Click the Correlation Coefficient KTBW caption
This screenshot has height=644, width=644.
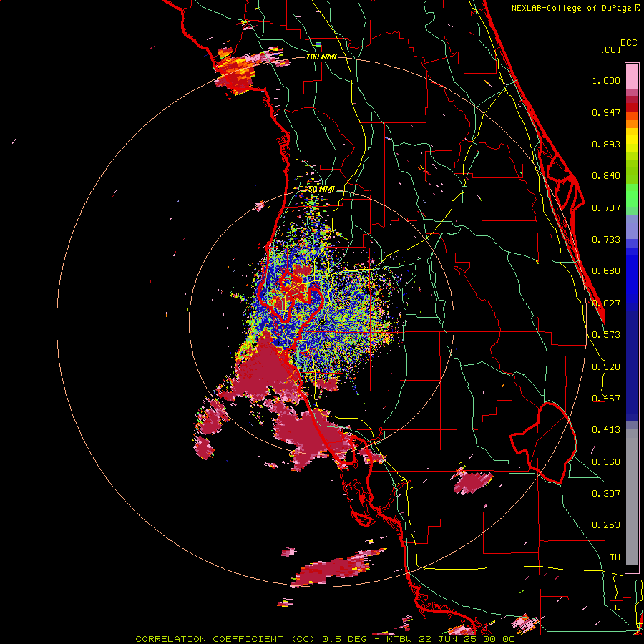[325, 639]
